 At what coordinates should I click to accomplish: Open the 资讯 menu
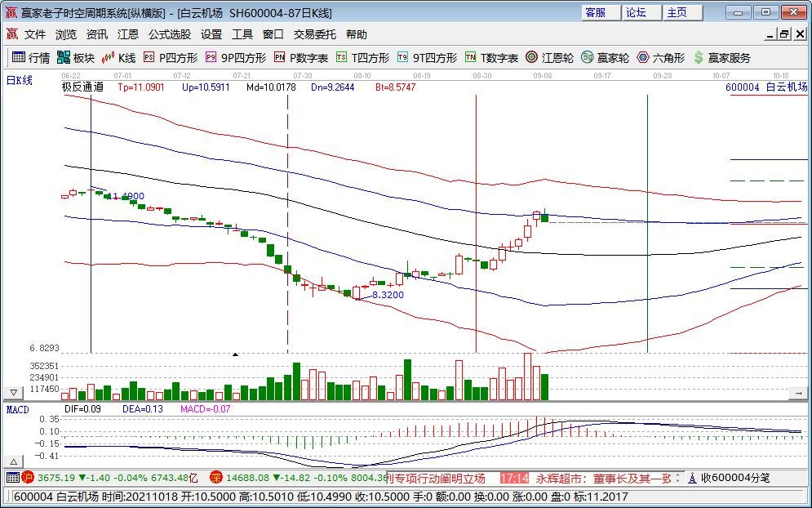click(x=97, y=34)
